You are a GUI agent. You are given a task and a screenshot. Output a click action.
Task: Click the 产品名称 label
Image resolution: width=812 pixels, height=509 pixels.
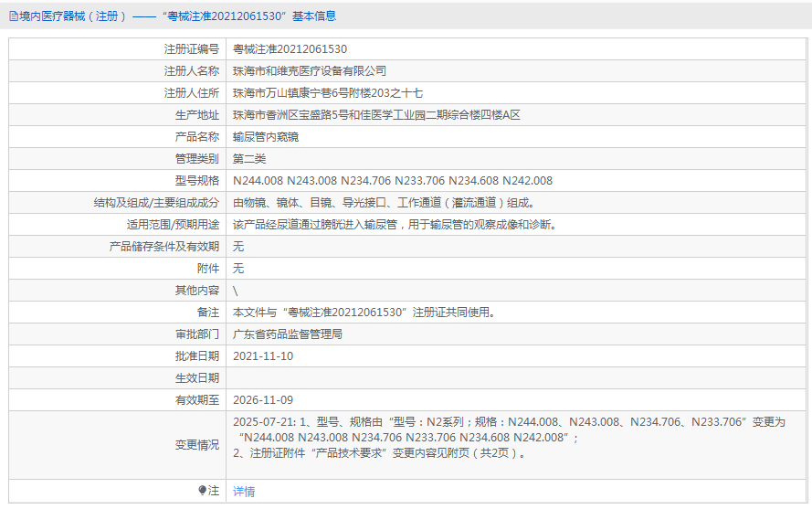tap(197, 137)
